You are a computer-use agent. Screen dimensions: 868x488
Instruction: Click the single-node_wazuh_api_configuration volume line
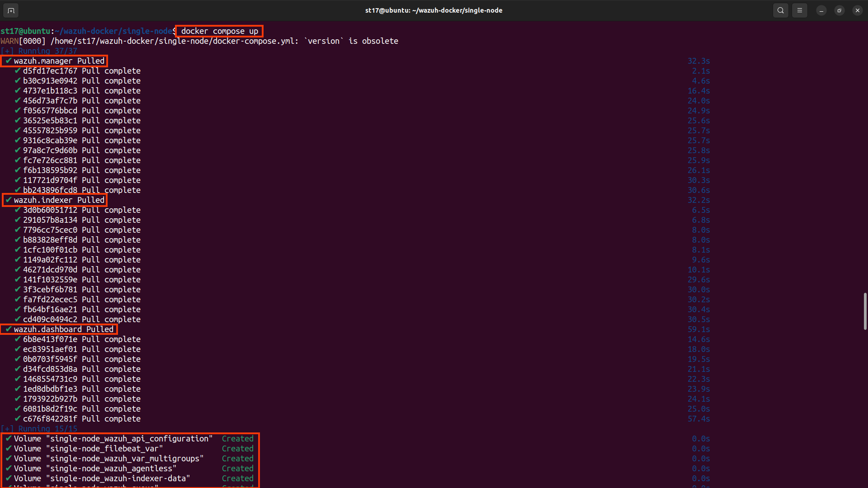129,439
